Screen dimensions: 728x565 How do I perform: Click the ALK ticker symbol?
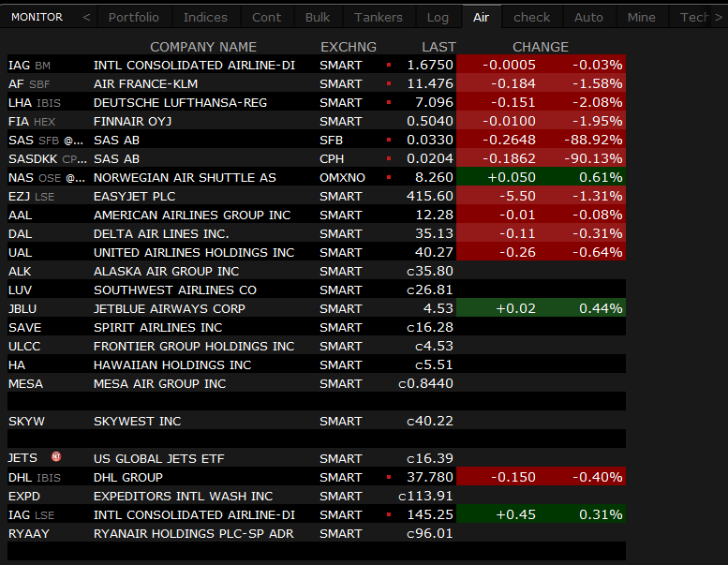(x=20, y=271)
